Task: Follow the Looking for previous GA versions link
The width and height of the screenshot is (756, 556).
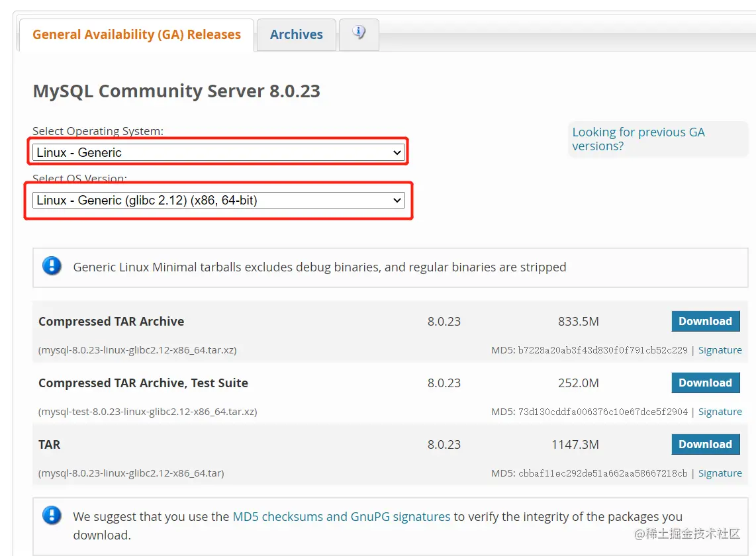Action: coord(638,139)
